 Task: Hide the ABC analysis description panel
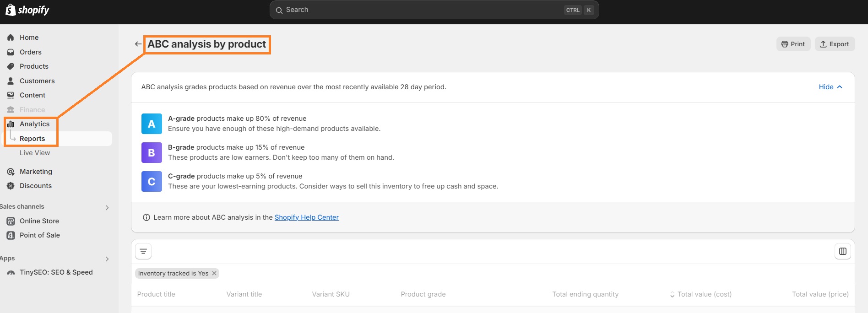(830, 87)
